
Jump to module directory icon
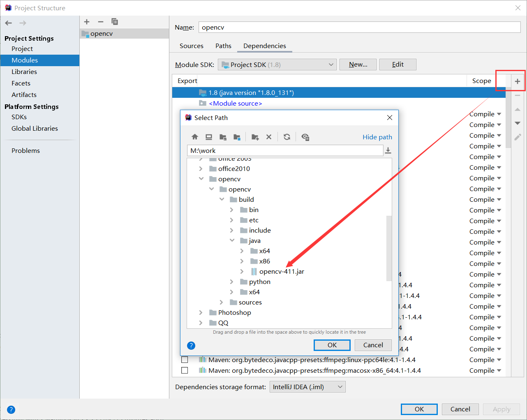(237, 137)
